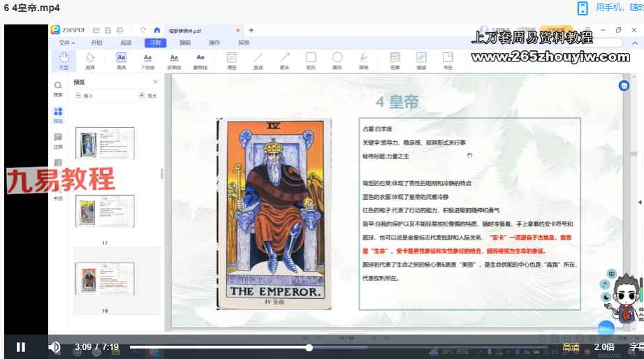Open the thumbnail preview sidebar panel
The height and width of the screenshot is (359, 644).
(58, 115)
